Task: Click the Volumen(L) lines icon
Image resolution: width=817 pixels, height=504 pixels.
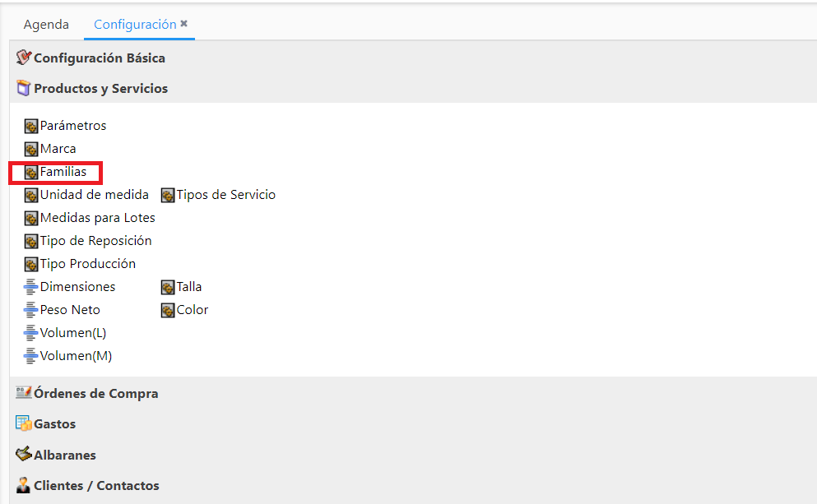Action: coord(30,333)
